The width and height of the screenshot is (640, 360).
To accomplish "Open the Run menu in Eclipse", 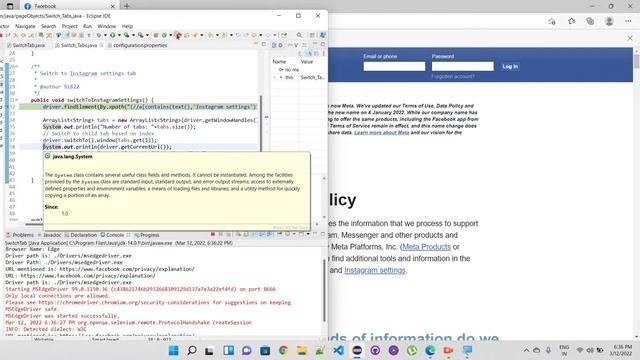I will (x=87, y=26).
